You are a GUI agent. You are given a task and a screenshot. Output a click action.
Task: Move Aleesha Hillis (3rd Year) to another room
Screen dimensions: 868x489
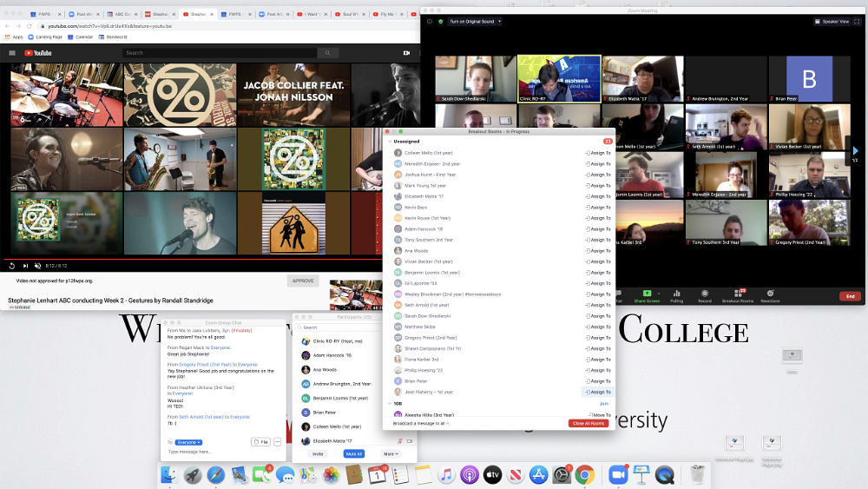600,415
